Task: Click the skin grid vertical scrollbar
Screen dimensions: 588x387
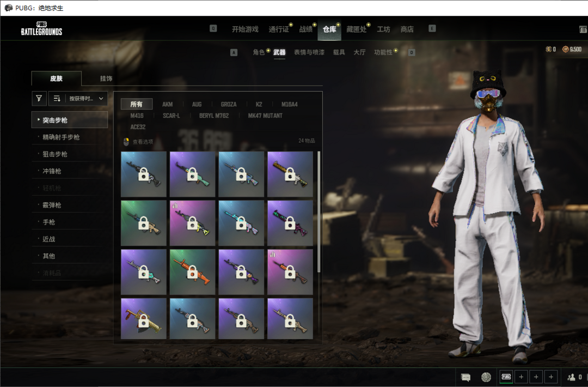Action: (318, 211)
